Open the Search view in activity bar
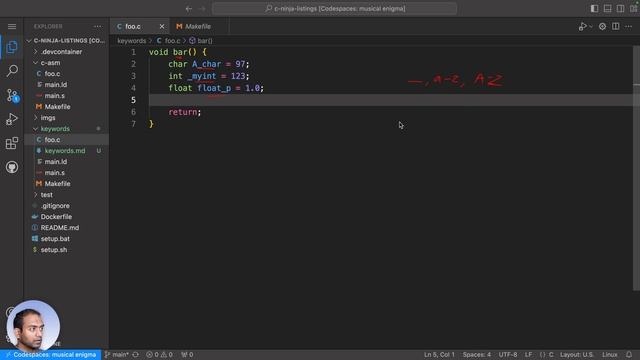This screenshot has height=360, width=640. [x=12, y=71]
